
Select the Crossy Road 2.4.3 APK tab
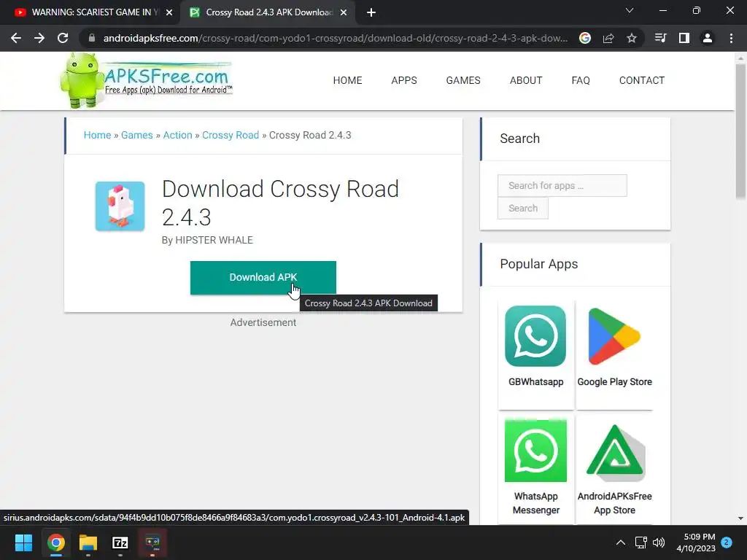click(x=269, y=12)
